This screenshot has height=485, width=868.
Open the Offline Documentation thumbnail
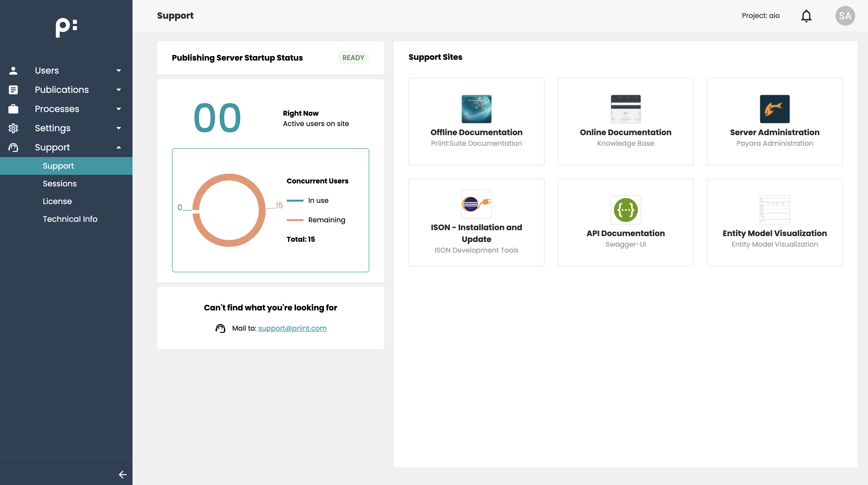[x=476, y=109]
